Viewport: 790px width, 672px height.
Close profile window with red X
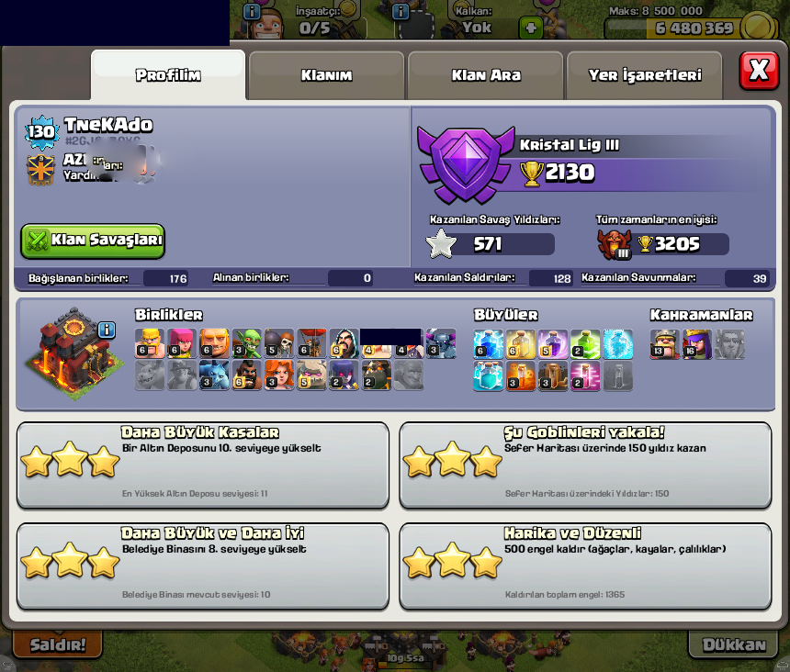(x=759, y=71)
